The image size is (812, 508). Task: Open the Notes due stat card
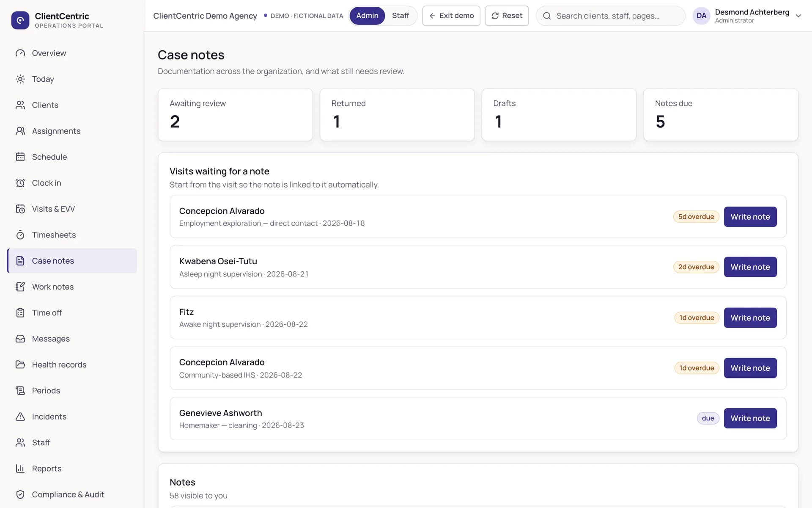click(x=721, y=115)
